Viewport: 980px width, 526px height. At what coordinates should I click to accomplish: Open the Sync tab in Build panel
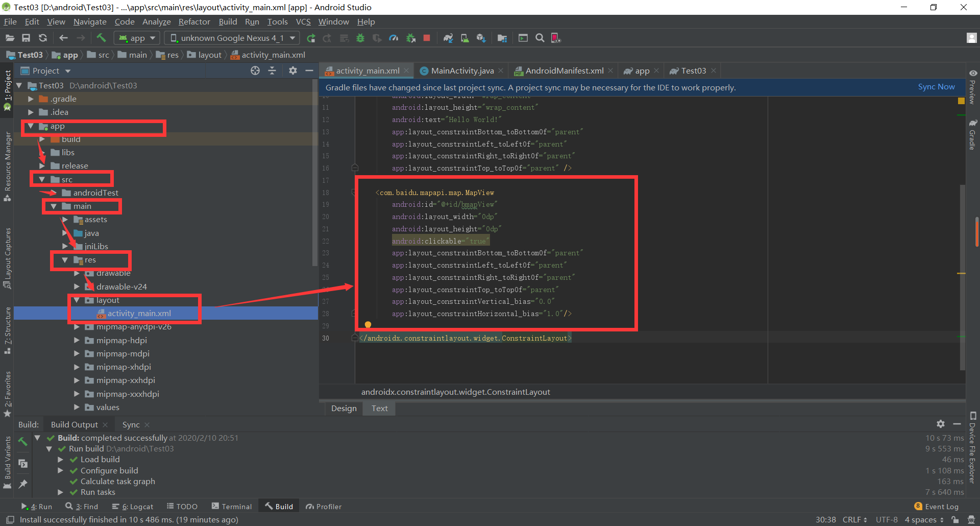coord(131,424)
